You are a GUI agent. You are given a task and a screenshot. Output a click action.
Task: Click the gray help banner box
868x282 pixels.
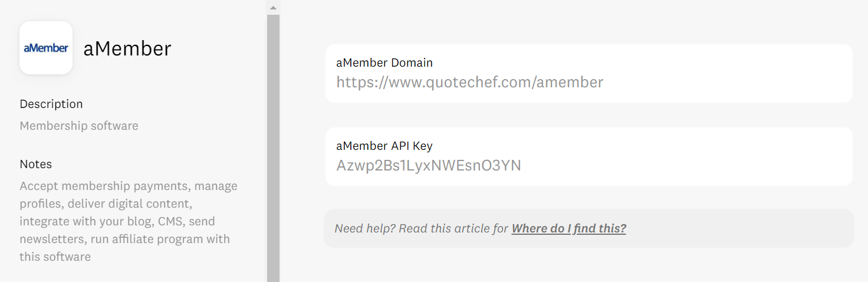tap(589, 228)
